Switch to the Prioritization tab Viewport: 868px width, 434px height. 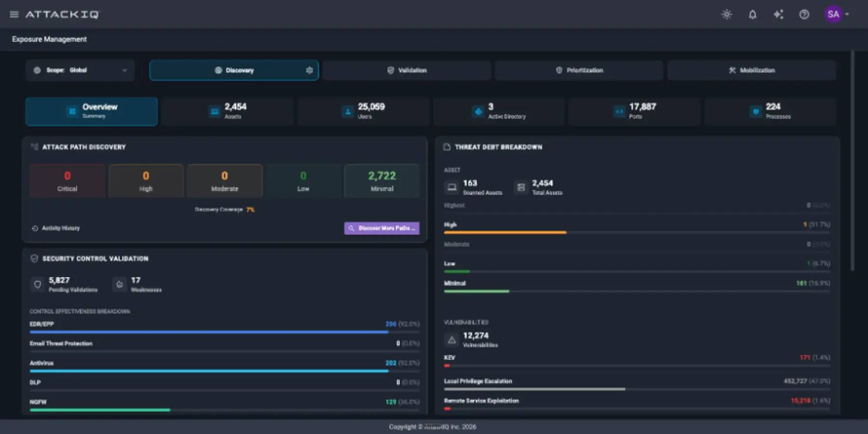pyautogui.click(x=579, y=70)
